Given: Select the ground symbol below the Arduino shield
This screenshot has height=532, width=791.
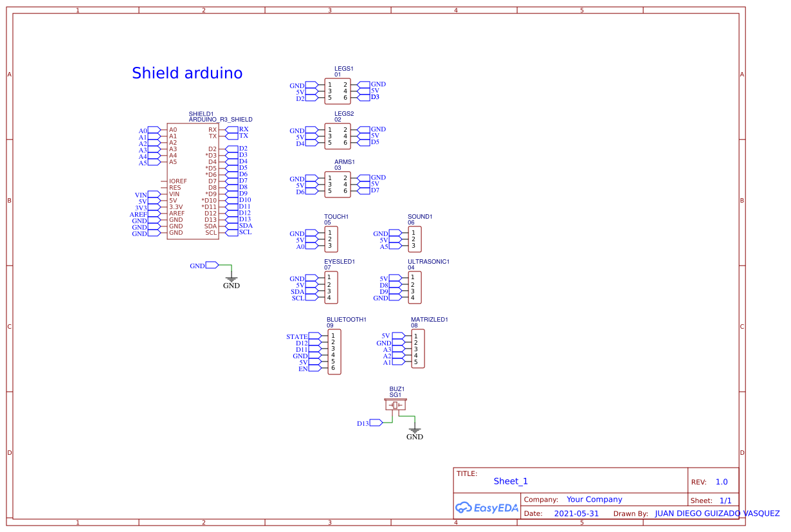Looking at the screenshot, I should pos(231,280).
